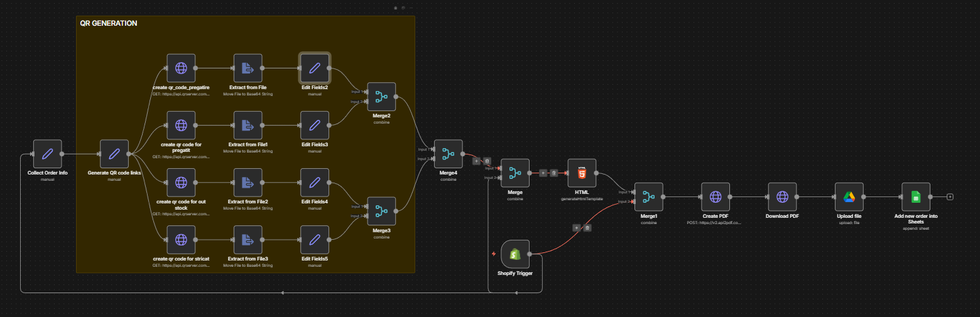This screenshot has width=980, height=317.
Task: Select the Extract from File3 node
Action: tap(248, 240)
